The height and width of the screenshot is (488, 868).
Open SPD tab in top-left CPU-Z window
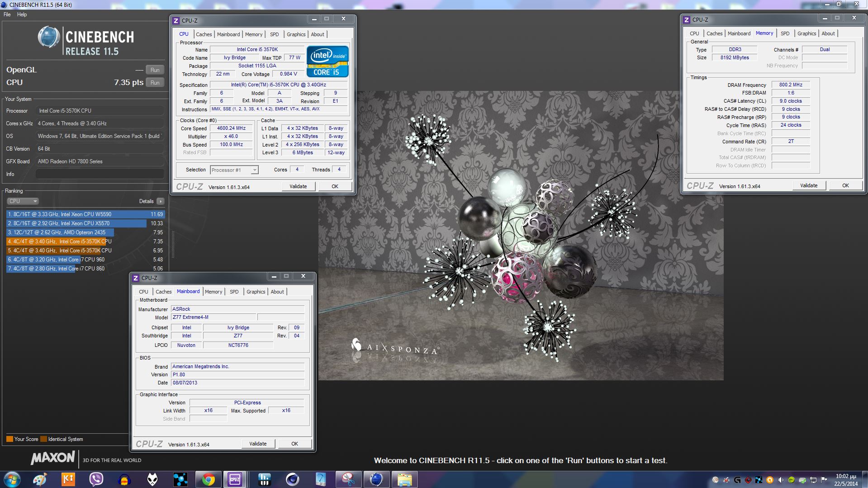point(275,34)
